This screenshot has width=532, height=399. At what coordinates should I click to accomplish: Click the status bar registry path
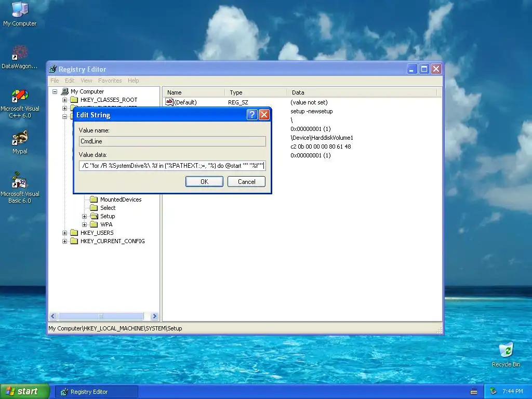pyautogui.click(x=115, y=328)
